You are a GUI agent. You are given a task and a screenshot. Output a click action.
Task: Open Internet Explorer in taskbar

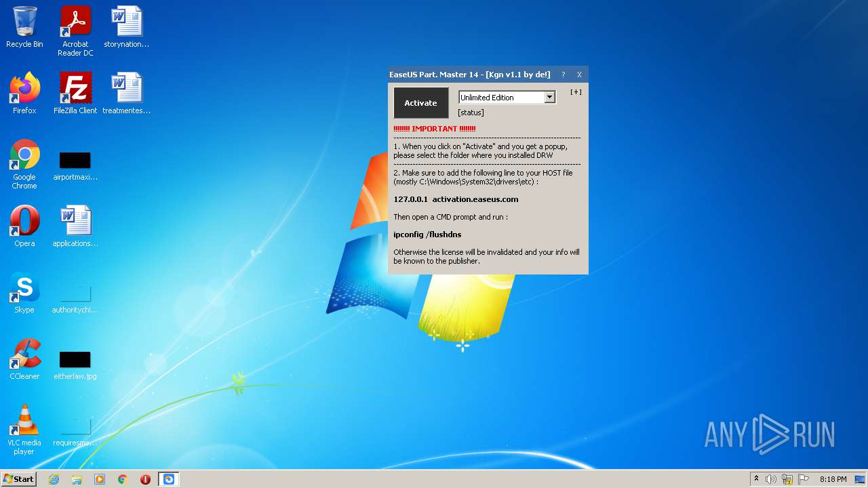click(54, 479)
